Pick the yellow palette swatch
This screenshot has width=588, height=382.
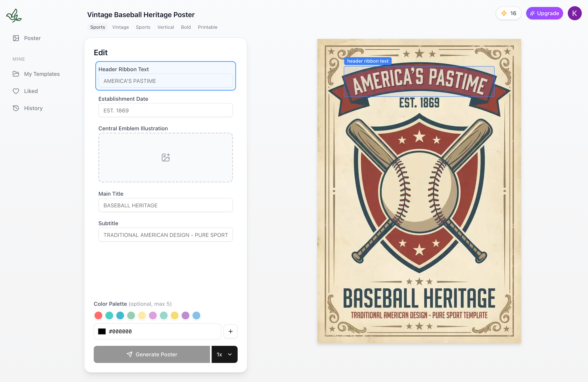point(174,315)
